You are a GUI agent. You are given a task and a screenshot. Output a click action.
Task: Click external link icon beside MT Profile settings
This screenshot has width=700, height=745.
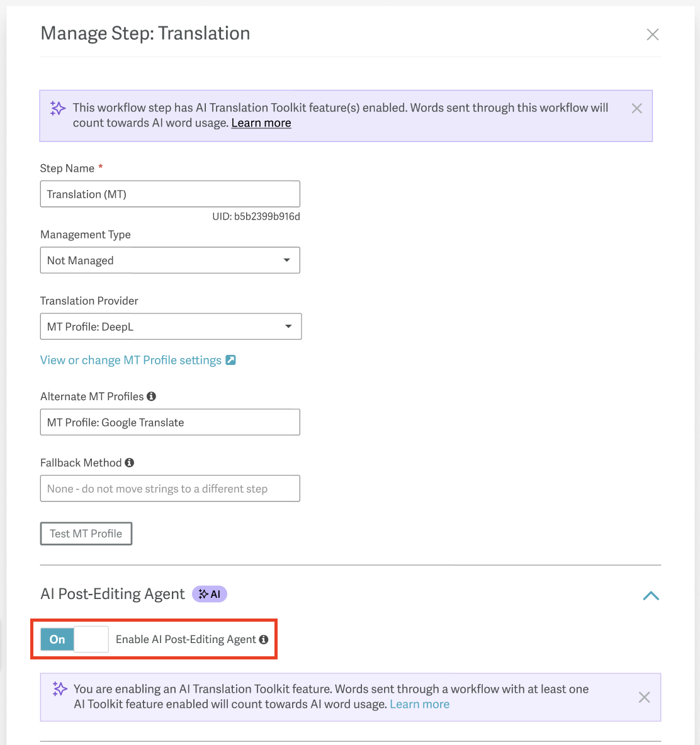[230, 360]
